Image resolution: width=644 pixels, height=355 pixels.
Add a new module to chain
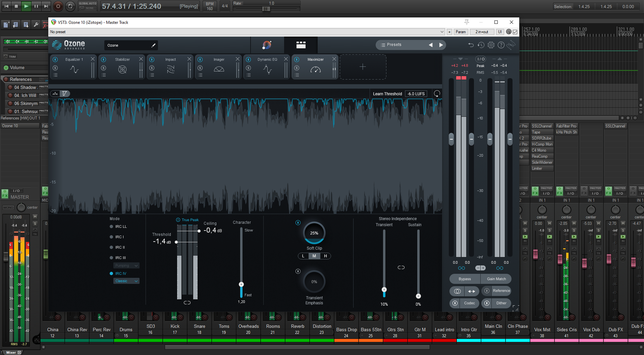click(363, 67)
